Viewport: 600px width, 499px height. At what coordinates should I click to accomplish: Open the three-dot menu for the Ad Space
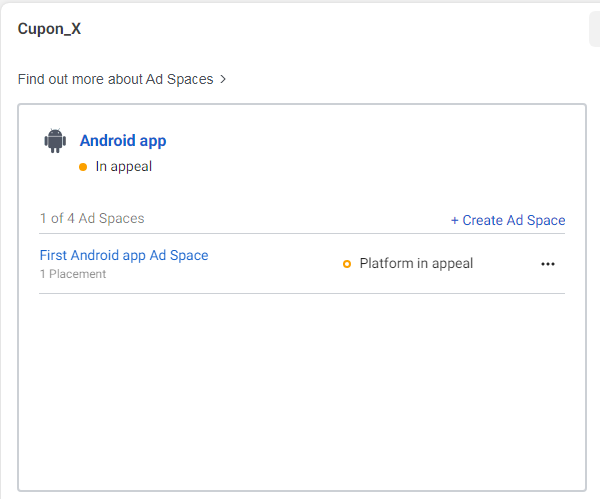pos(548,264)
